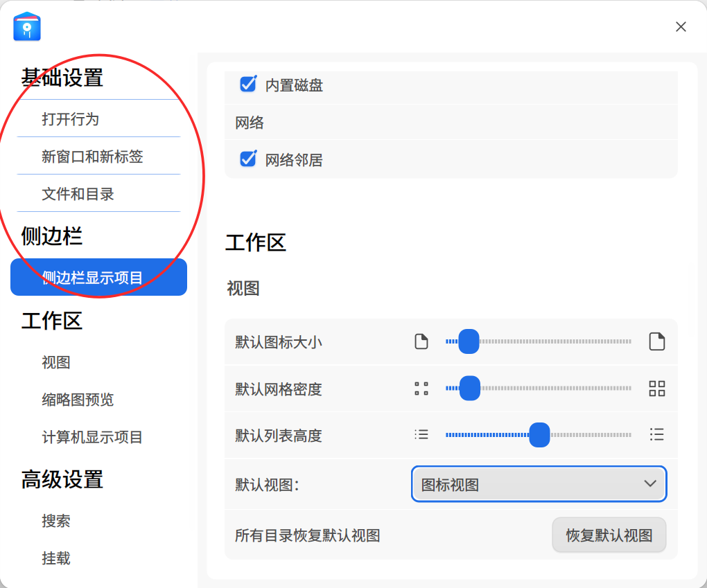Adjust the 默认列表高度 slider handle

[x=539, y=435]
